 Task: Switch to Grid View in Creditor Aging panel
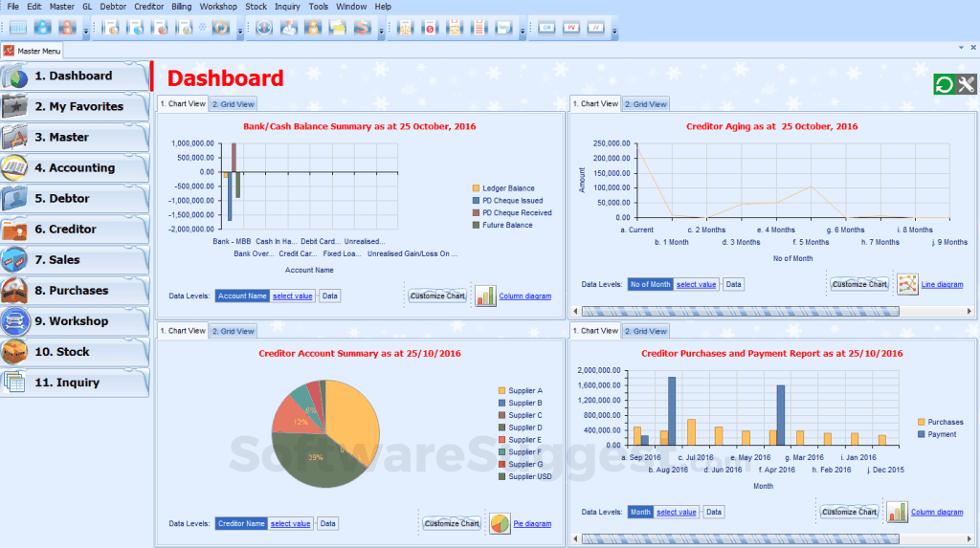point(646,104)
